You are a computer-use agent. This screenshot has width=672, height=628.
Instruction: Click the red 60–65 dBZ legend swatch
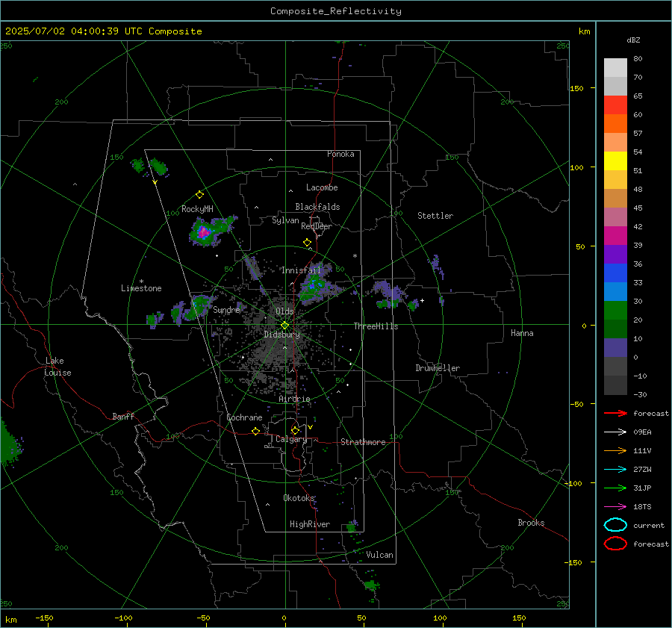tap(615, 105)
